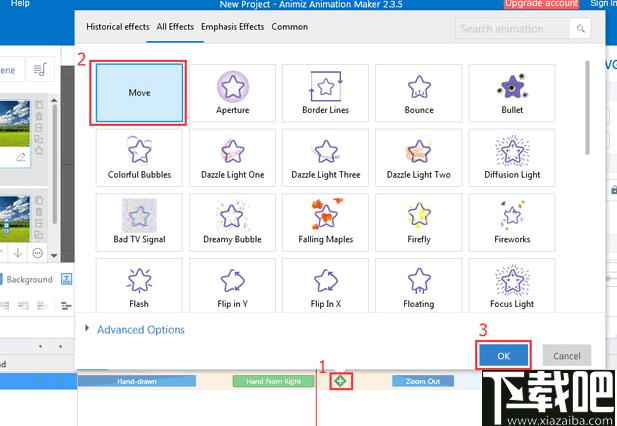Select the Diffusion Light effect

tap(512, 158)
